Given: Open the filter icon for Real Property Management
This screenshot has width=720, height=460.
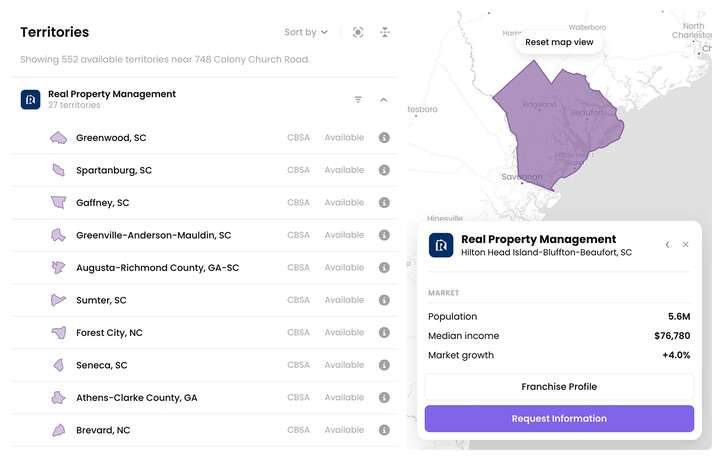Looking at the screenshot, I should click(x=358, y=100).
